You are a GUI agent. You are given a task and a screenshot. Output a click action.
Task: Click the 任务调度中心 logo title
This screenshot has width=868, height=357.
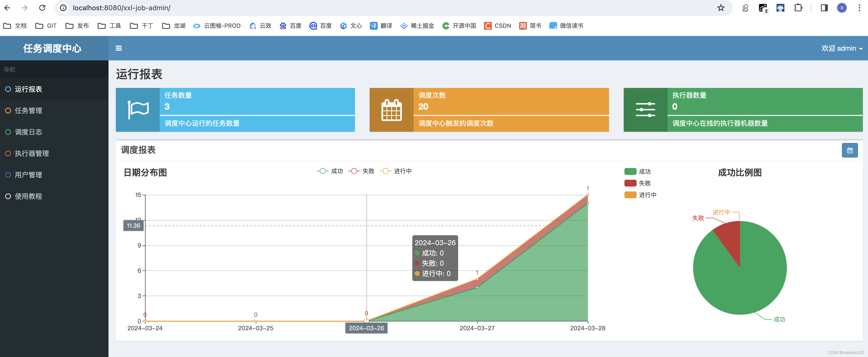pos(52,48)
